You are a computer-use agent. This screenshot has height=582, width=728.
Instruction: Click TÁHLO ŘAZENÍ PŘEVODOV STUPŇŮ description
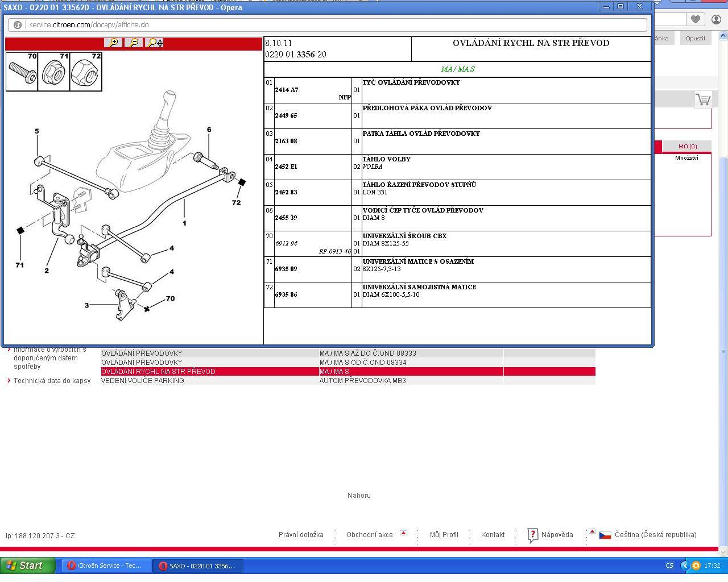tap(419, 185)
